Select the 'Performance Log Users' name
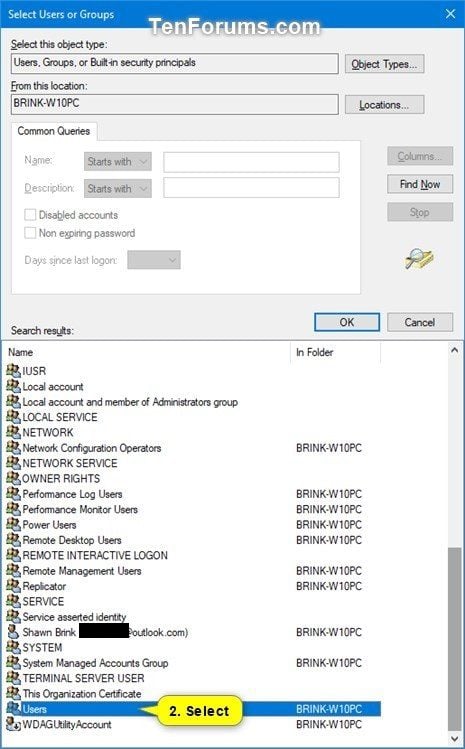This screenshot has height=749, width=465. pyautogui.click(x=72, y=494)
